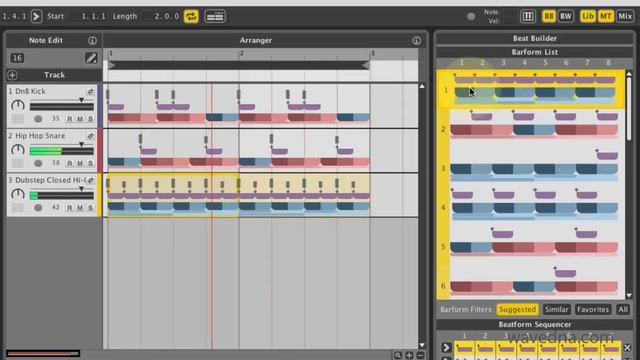
Task: Toggle the BW panel button
Action: (566, 16)
